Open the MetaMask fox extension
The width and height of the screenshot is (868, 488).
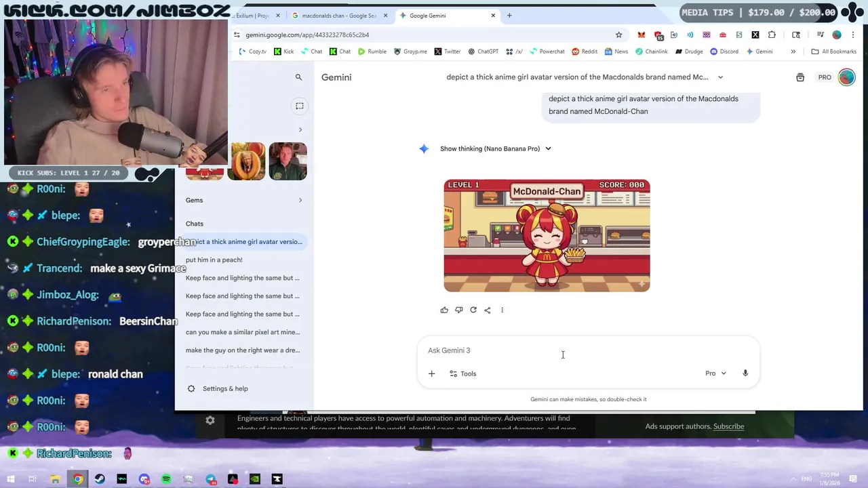click(641, 35)
